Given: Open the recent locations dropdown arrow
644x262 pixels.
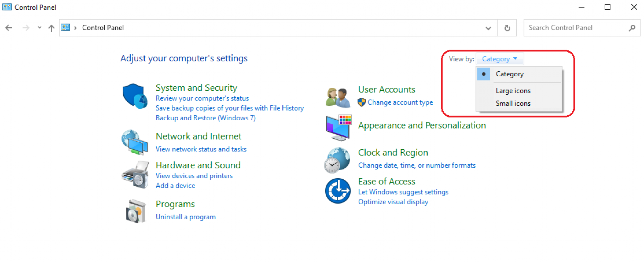Looking at the screenshot, I should tap(39, 28).
